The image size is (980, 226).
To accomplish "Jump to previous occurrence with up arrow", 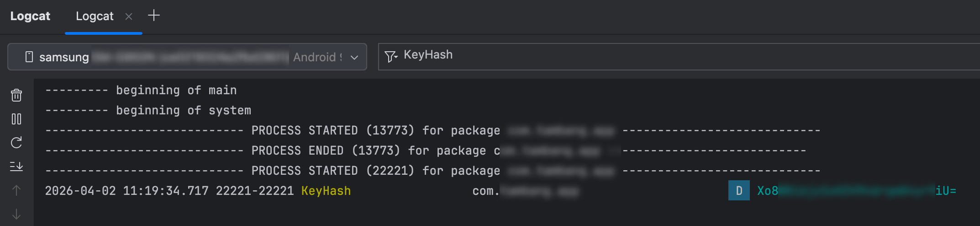I will 16,190.
